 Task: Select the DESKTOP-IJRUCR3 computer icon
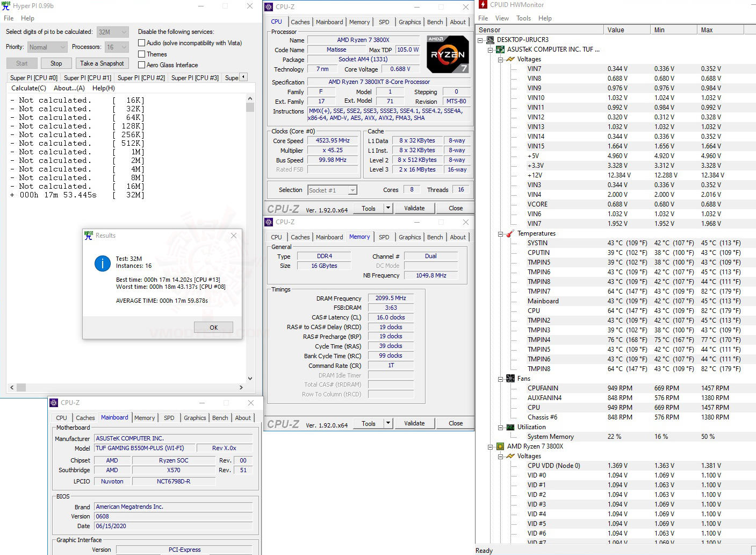coord(490,40)
